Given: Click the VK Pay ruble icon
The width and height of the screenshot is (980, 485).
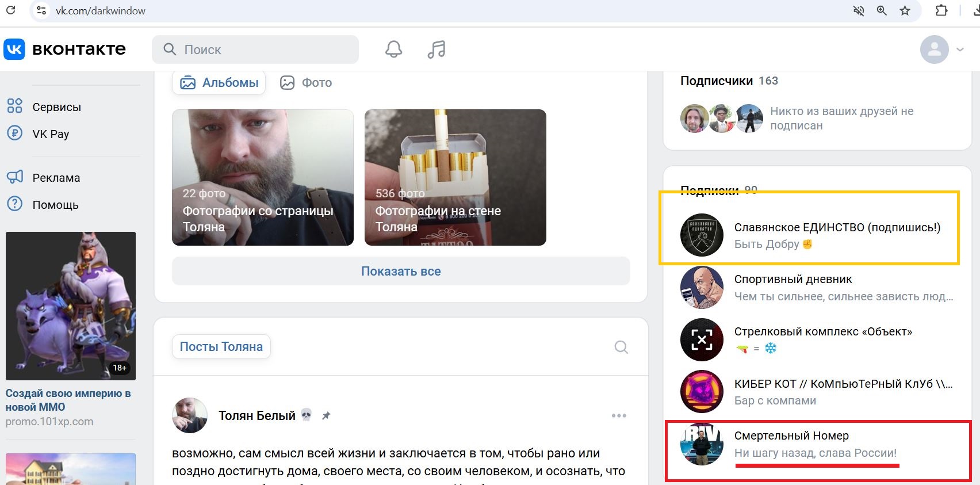Looking at the screenshot, I should [14, 133].
